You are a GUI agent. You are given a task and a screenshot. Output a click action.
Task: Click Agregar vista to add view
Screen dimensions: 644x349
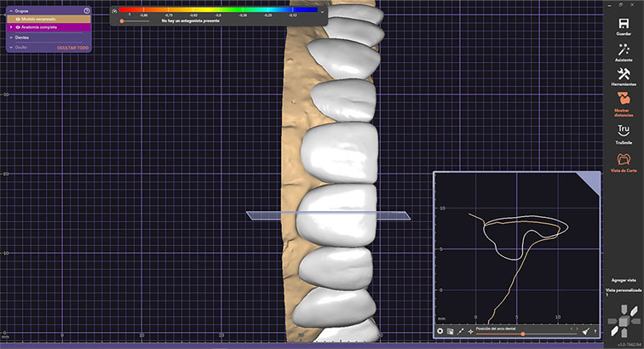tap(623, 280)
